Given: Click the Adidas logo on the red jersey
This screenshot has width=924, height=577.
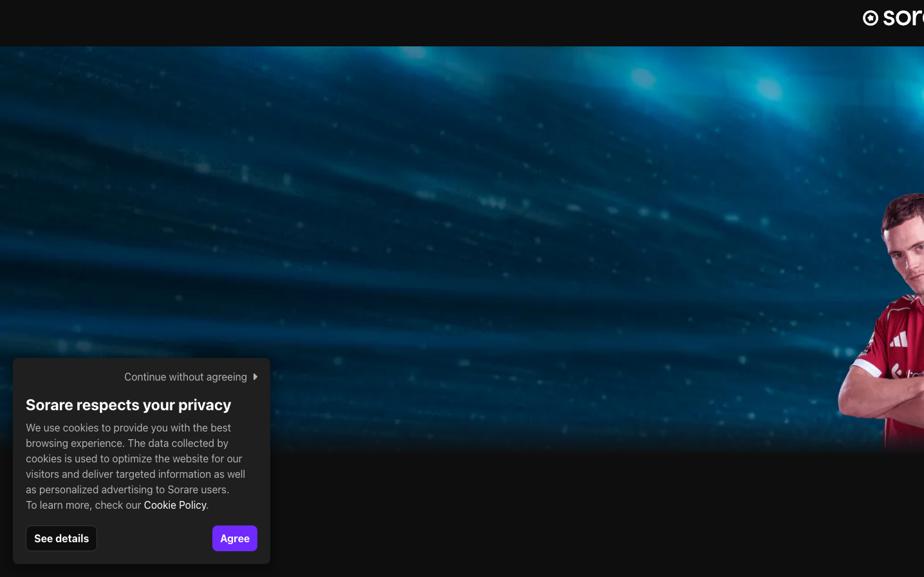Looking at the screenshot, I should pyautogui.click(x=899, y=339).
